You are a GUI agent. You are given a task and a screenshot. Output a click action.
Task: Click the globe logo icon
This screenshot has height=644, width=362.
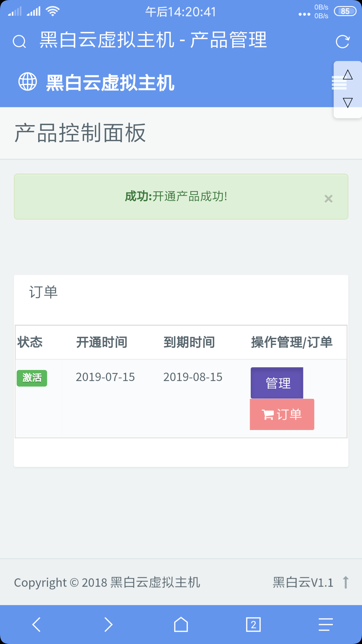coord(27,82)
